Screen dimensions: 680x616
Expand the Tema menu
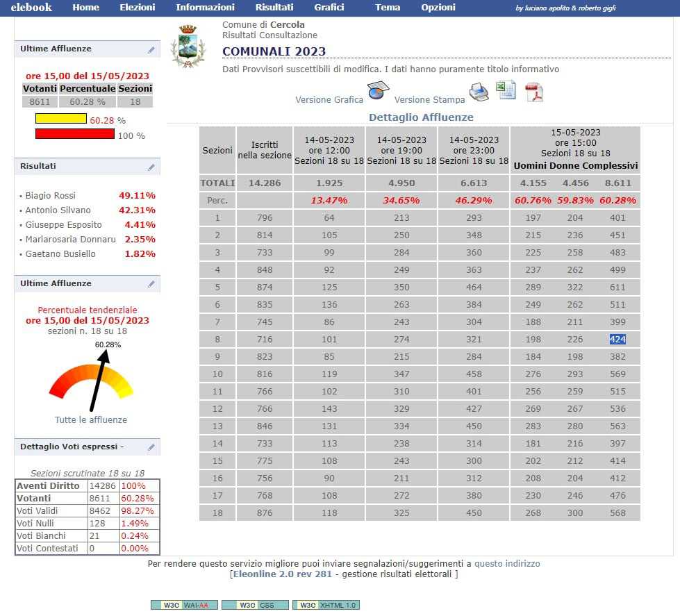click(x=388, y=8)
